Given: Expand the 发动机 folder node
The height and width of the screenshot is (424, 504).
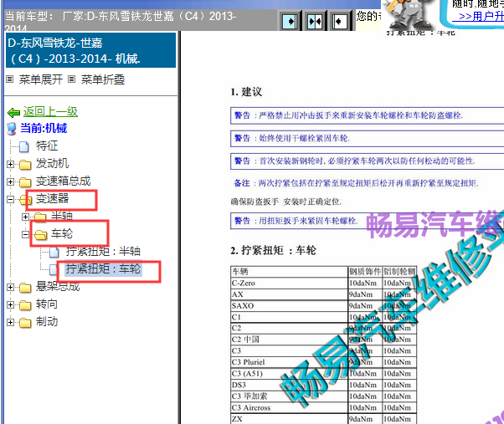Looking at the screenshot, I should click(x=10, y=165).
